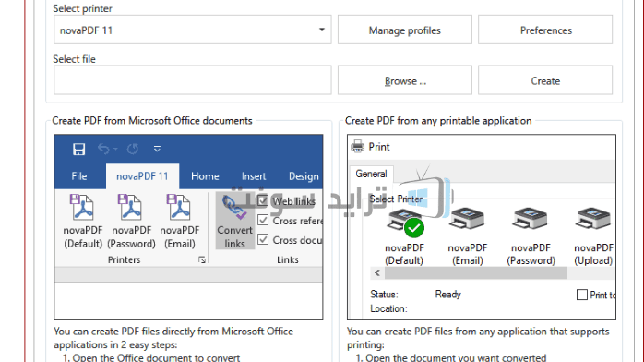Click the Select file input field

point(192,80)
